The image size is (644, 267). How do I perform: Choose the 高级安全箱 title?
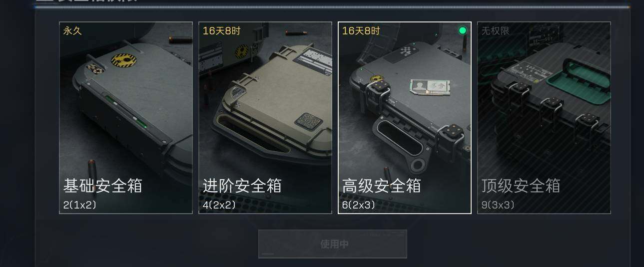coord(382,186)
